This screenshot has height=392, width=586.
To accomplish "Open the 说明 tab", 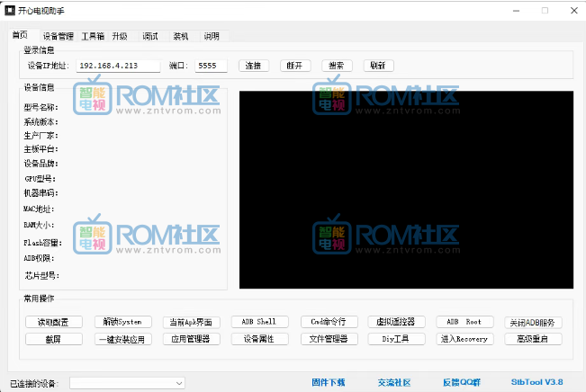I will 212,36.
